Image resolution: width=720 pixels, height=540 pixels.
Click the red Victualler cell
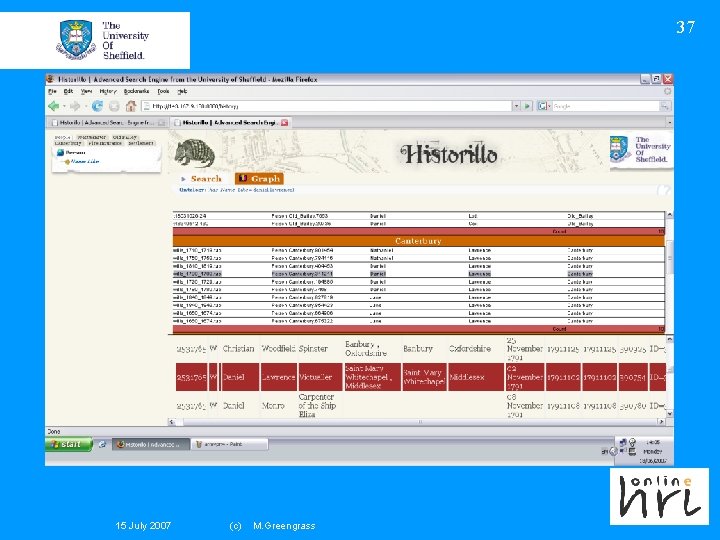point(320,377)
